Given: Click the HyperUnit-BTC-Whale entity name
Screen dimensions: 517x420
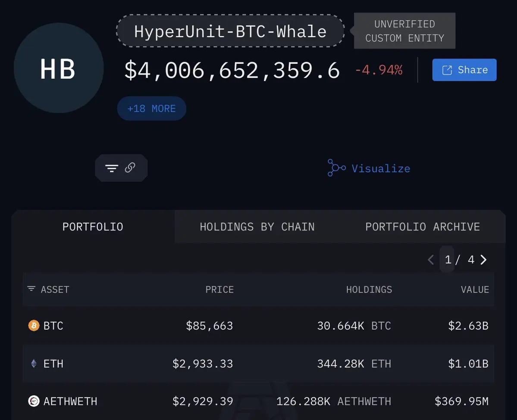Looking at the screenshot, I should (x=230, y=31).
